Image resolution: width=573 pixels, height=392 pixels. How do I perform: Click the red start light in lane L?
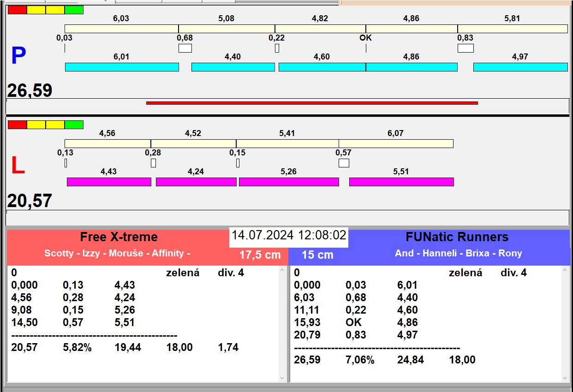coord(18,125)
